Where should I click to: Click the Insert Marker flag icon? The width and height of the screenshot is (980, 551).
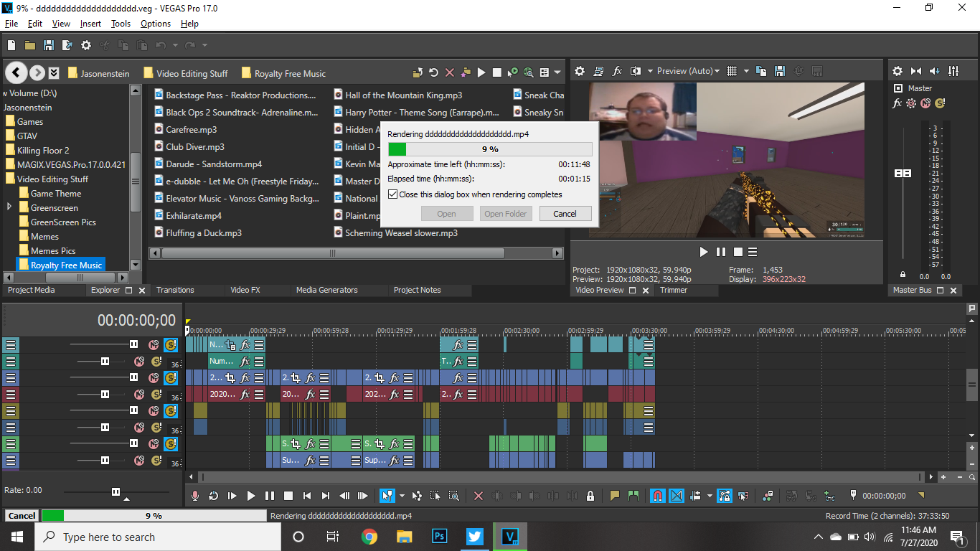615,496
